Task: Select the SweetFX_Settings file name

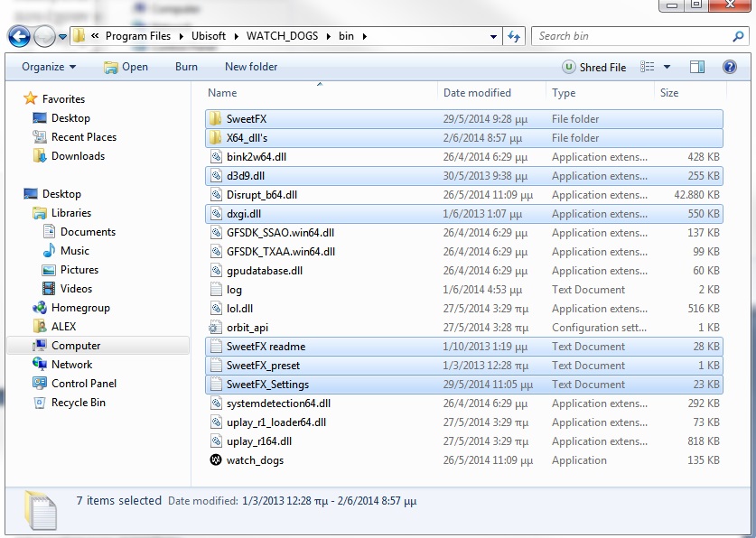Action: (x=267, y=385)
